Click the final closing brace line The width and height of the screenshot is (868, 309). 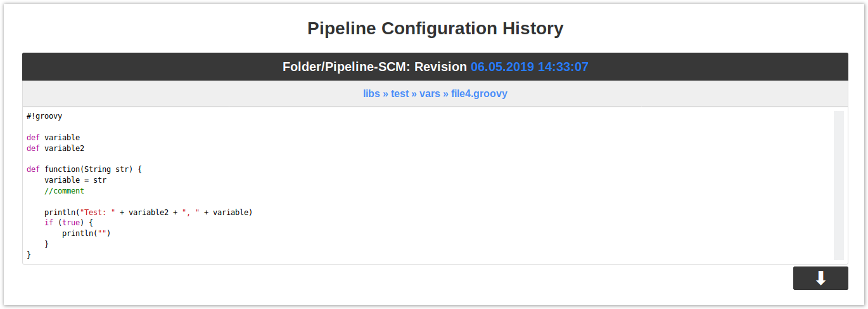point(29,254)
